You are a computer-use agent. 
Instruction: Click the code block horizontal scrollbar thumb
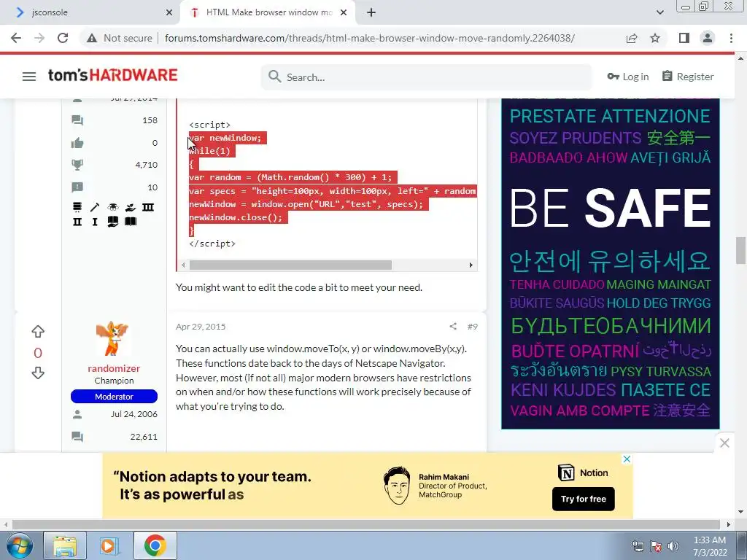pyautogui.click(x=290, y=265)
